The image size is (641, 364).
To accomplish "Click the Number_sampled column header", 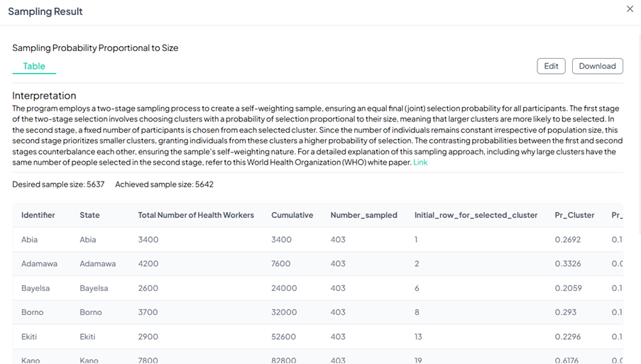I will point(363,215).
